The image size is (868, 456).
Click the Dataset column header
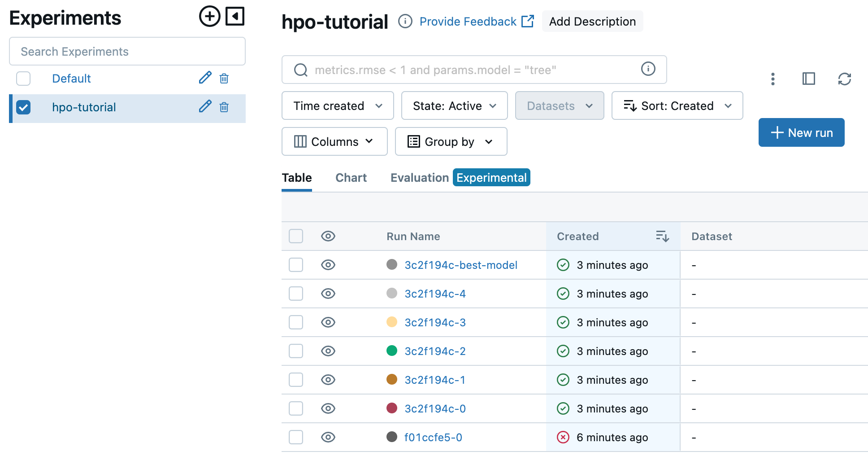pos(712,236)
